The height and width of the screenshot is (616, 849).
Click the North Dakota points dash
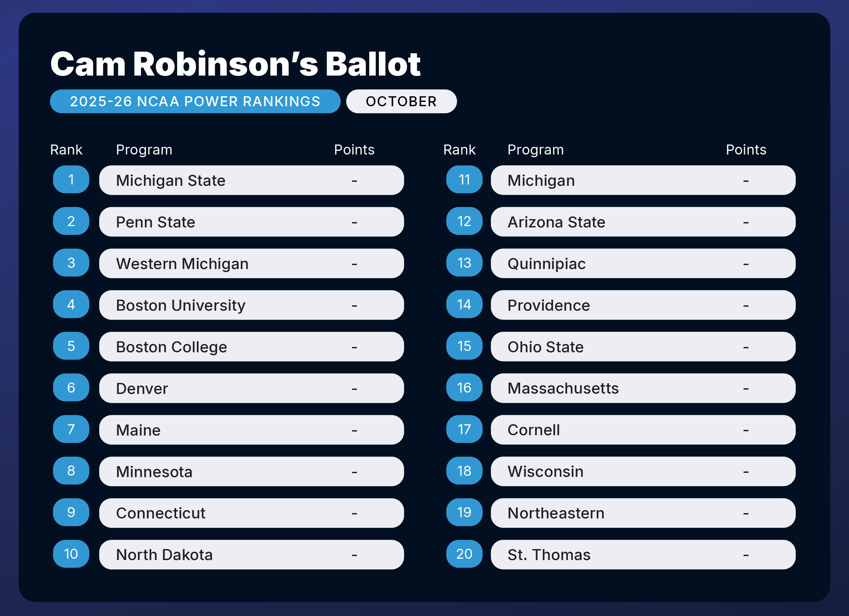(x=354, y=555)
